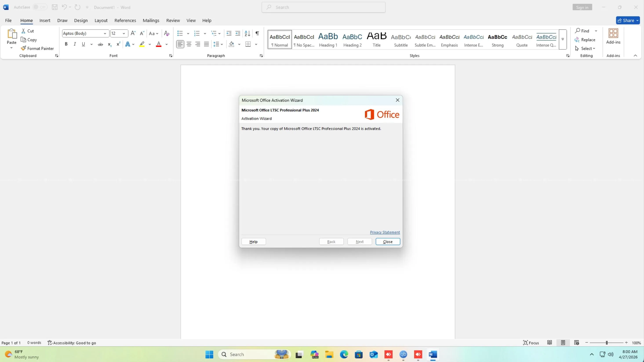
Task: Toggle numbered list formatting
Action: point(197,33)
